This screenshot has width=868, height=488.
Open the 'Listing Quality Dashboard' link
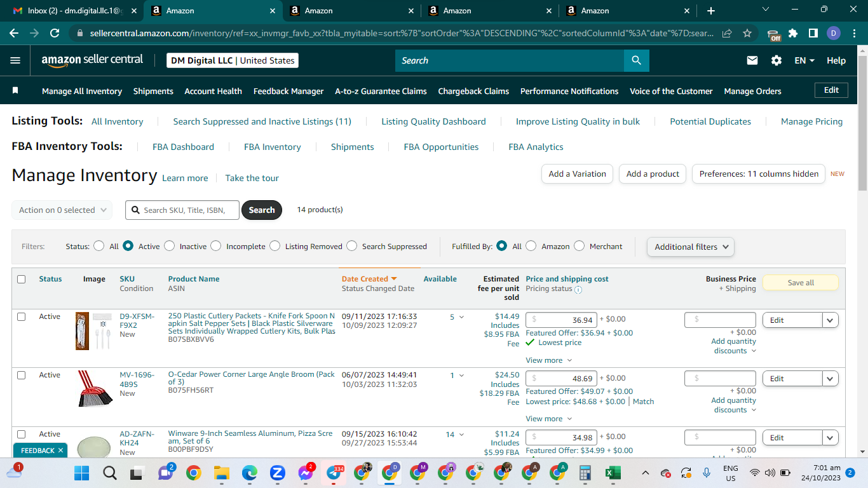click(x=433, y=121)
